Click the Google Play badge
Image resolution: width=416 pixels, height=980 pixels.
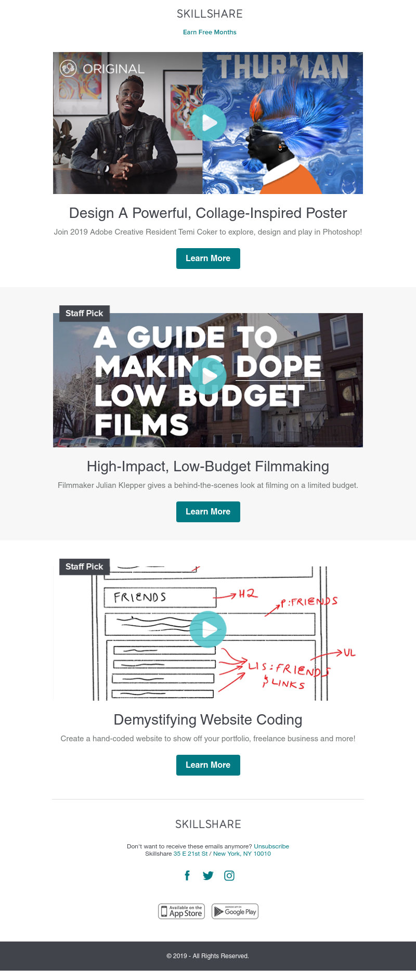tap(235, 911)
